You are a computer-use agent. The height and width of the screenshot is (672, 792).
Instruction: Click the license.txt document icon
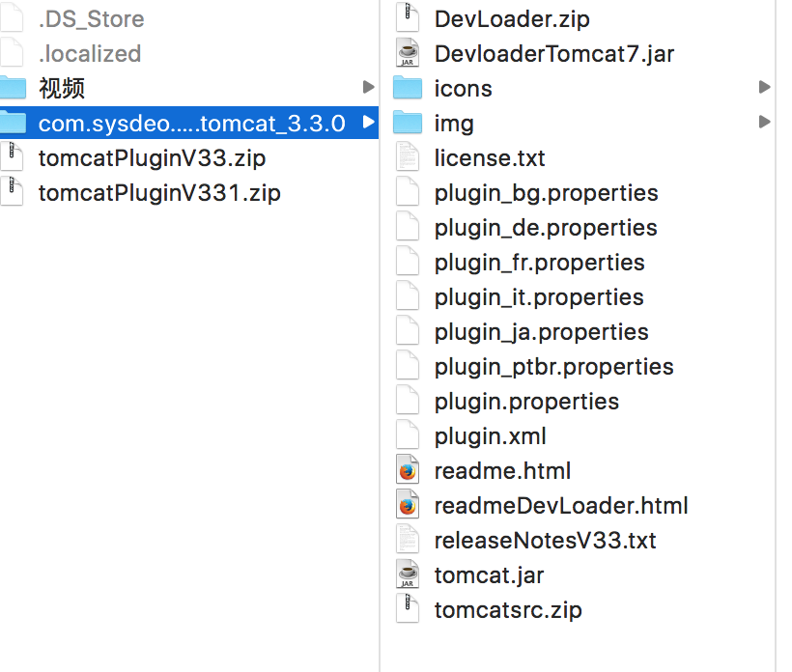pyautogui.click(x=408, y=157)
